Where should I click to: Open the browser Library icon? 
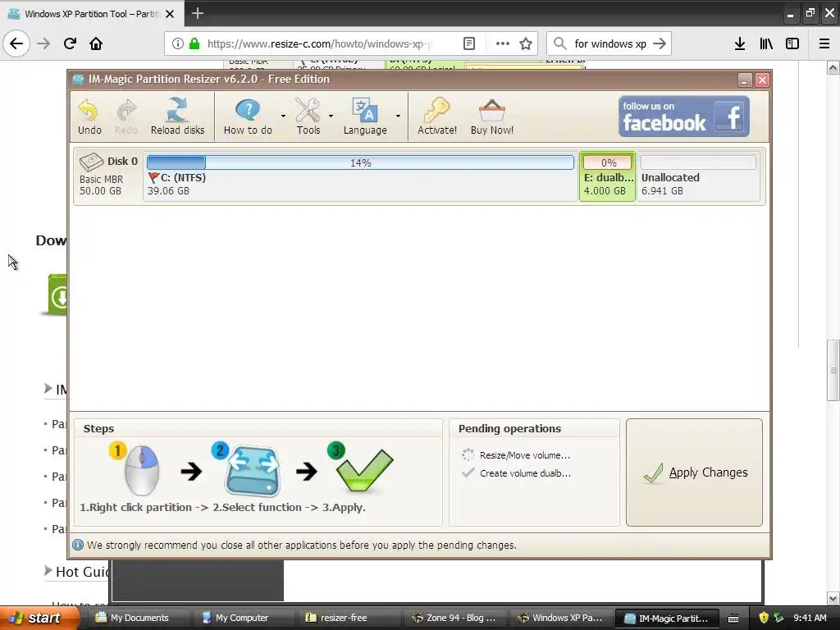(766, 44)
